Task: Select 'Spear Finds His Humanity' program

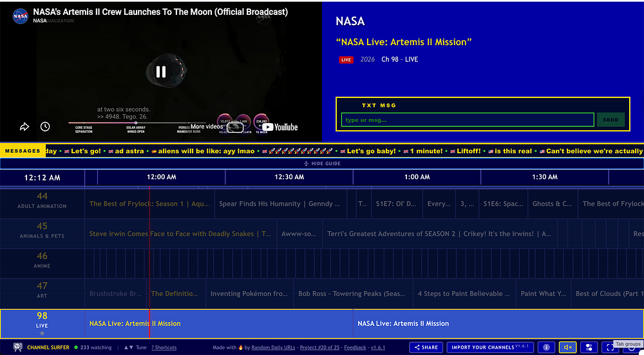Action: click(x=280, y=204)
